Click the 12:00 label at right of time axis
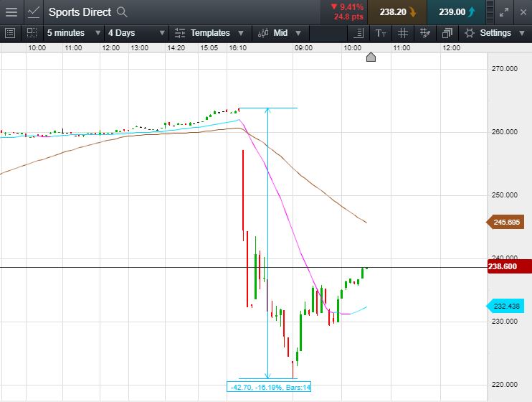This screenshot has height=402, width=532. (x=451, y=48)
